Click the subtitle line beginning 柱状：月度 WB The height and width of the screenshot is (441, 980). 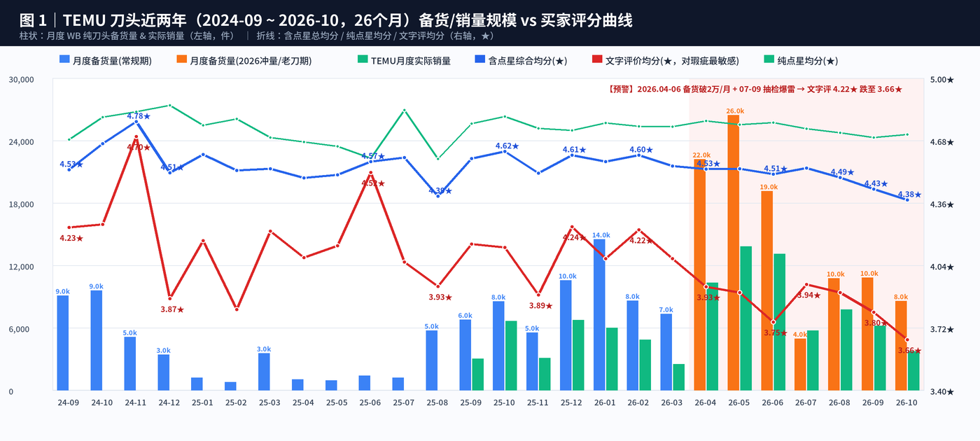pyautogui.click(x=258, y=36)
